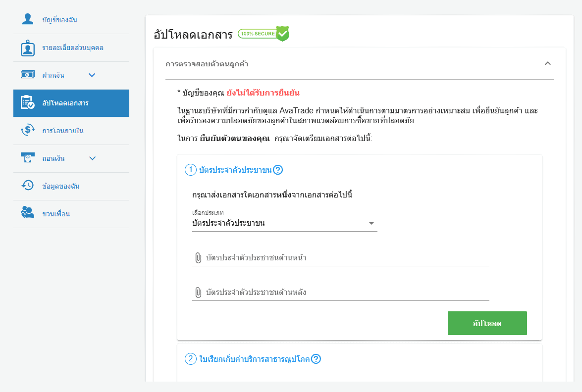Click paperclip icon for back ID card
This screenshot has height=392, width=582.
coord(198,292)
